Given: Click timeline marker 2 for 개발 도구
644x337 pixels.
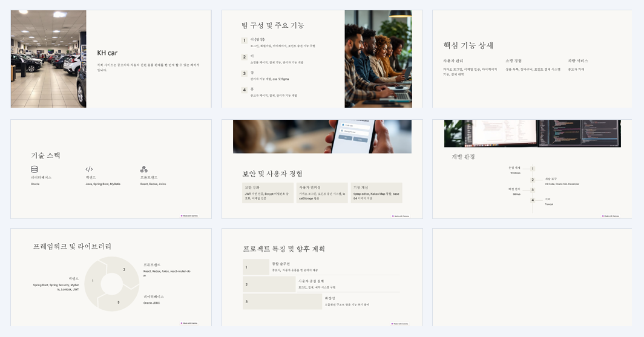Looking at the screenshot, I should click(x=533, y=180).
